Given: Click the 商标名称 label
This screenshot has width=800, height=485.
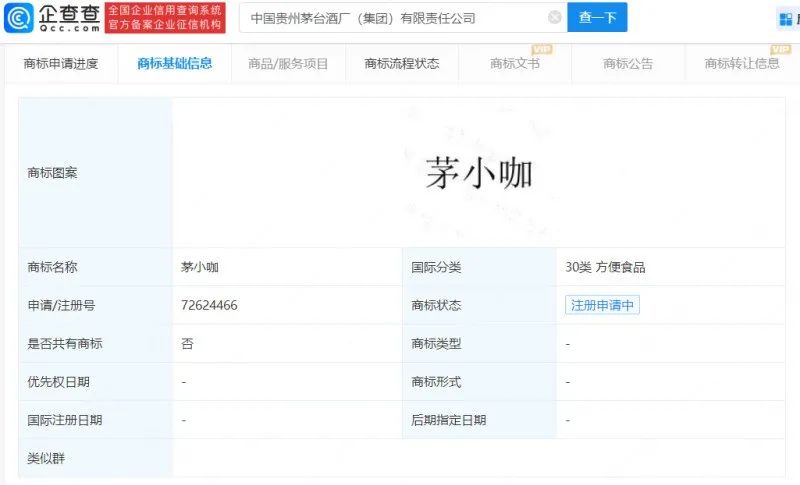Looking at the screenshot, I should click(53, 267).
